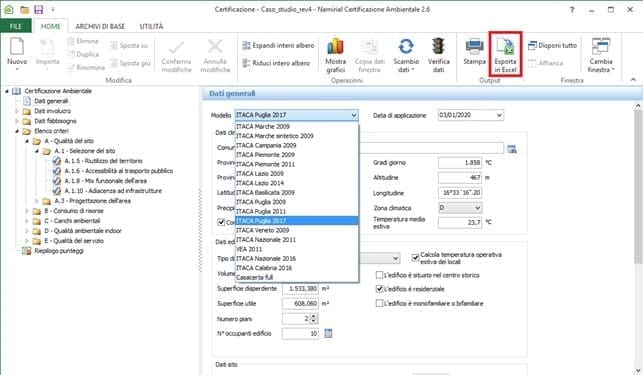Screen dimensions: 643x375
Task: Click Annulla modifiche X icon
Action: 215,46
